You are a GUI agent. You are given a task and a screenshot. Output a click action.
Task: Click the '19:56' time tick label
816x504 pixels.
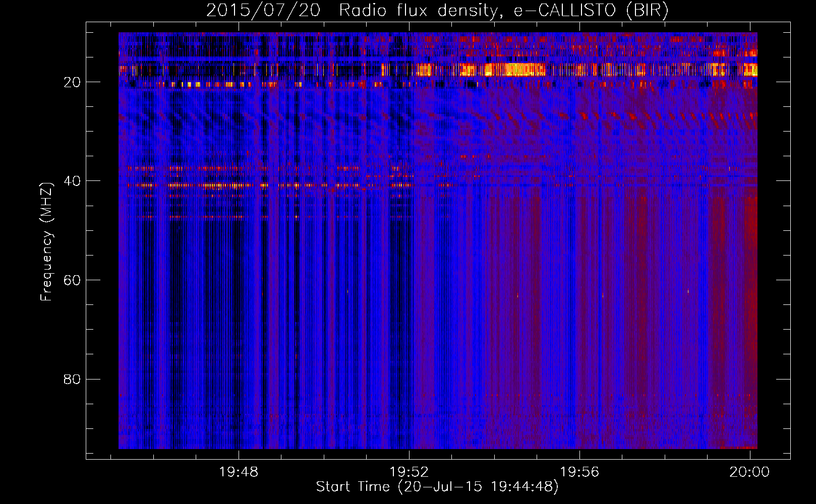tap(579, 472)
